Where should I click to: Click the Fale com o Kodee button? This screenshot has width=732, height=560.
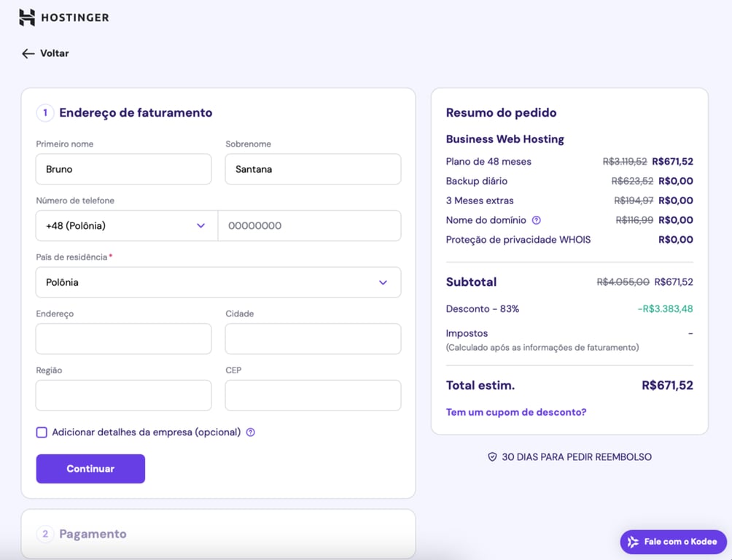pyautogui.click(x=672, y=542)
